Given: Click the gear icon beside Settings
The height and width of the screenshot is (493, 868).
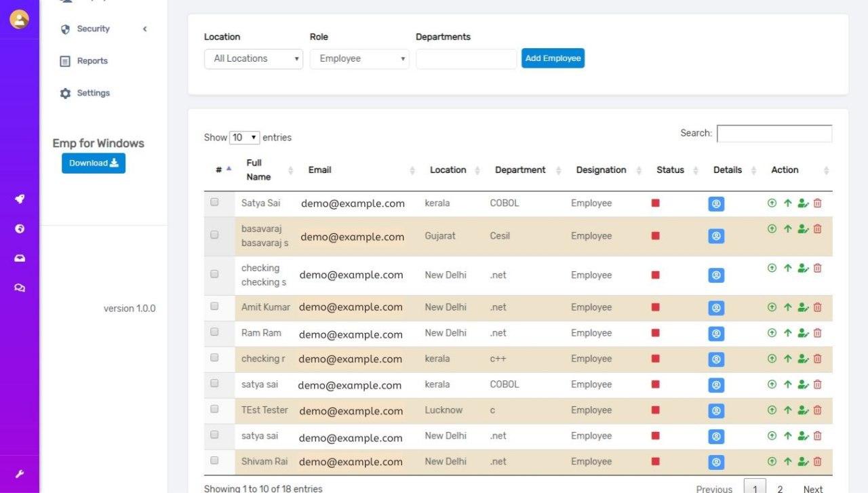Looking at the screenshot, I should point(65,94).
